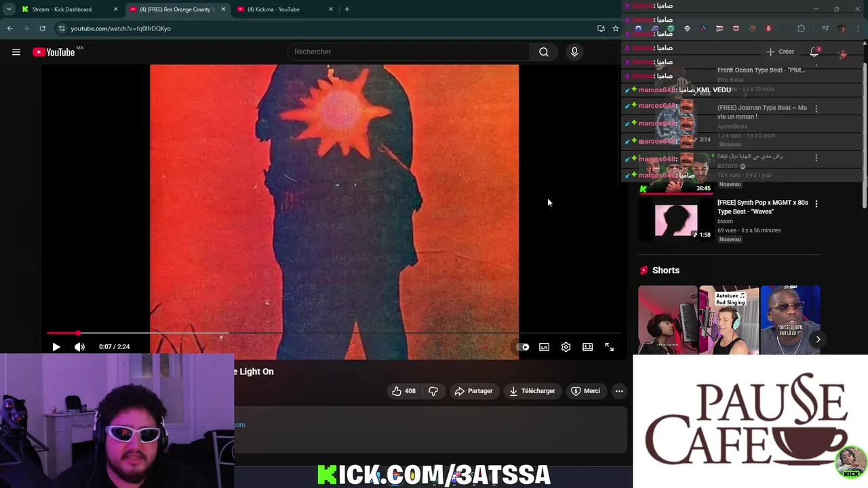Screen dimensions: 868x488
Task: Open the first Shorts thumbnail
Action: pos(667,320)
